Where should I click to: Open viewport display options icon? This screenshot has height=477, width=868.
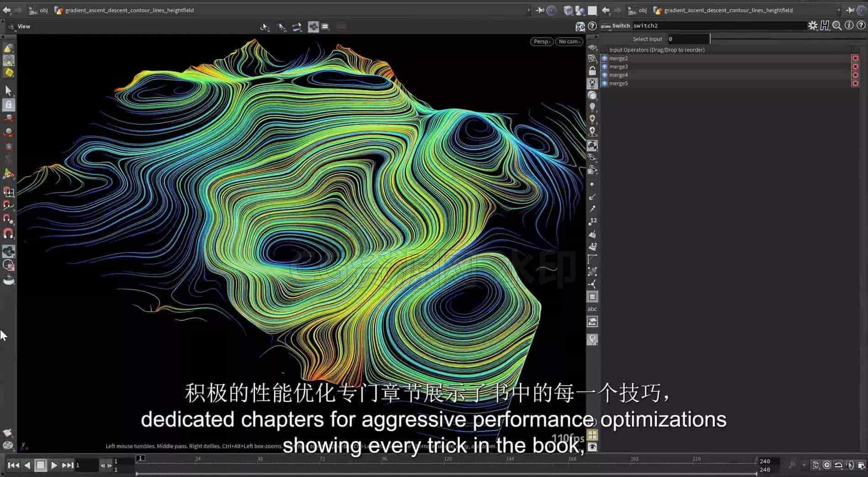580,26
